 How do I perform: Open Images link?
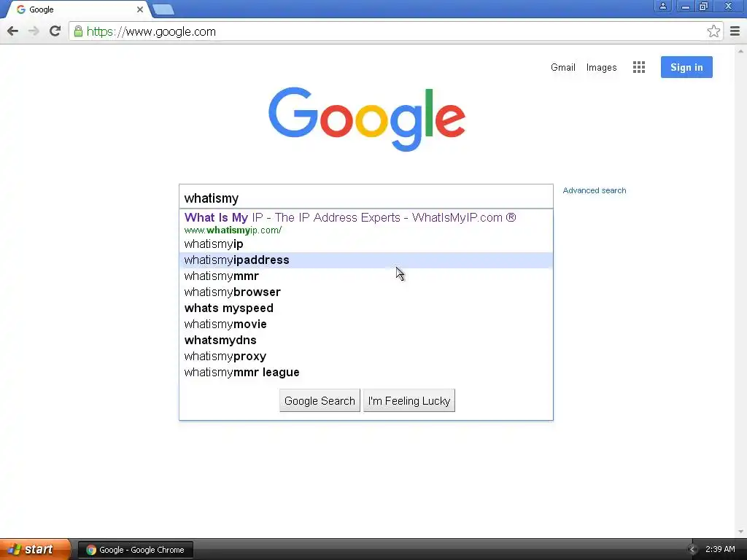click(x=601, y=67)
